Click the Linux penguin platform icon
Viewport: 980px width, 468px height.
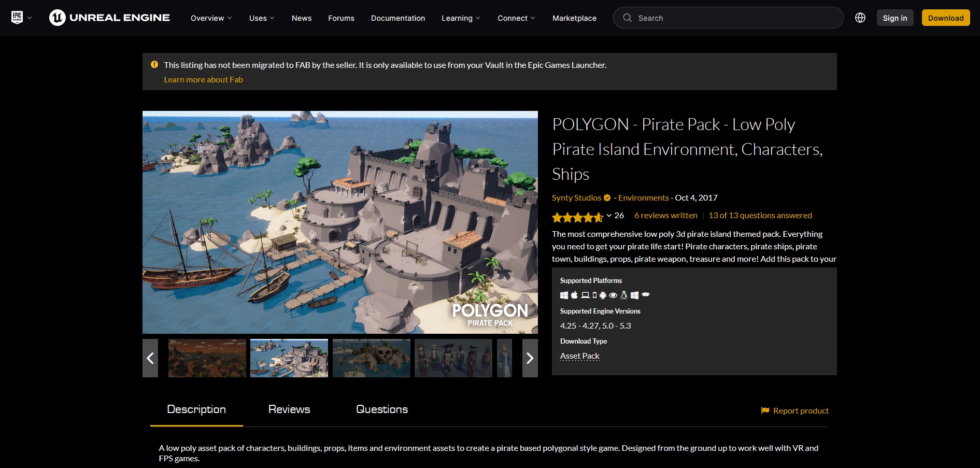(624, 295)
